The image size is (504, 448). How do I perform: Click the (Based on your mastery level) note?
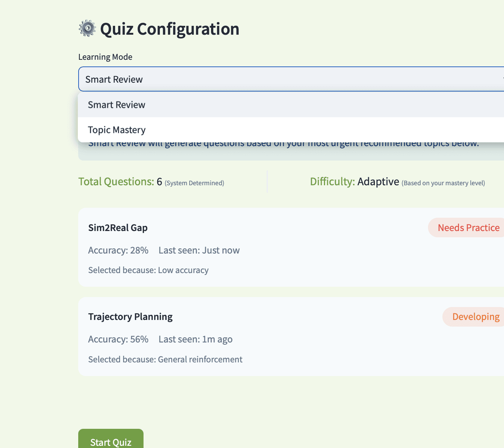point(443,183)
